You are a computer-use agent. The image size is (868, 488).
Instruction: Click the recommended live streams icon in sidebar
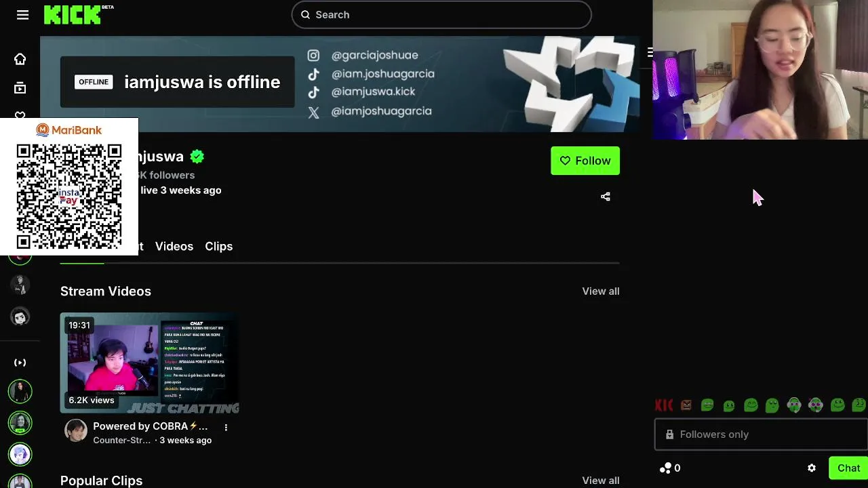(x=20, y=363)
